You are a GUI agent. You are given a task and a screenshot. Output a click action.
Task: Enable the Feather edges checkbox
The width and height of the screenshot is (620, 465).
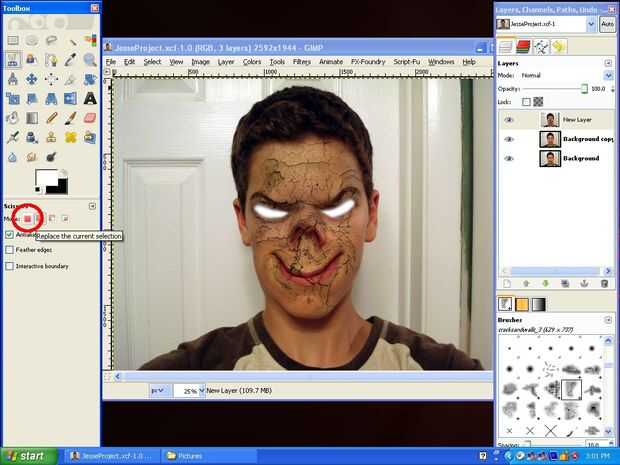click(x=9, y=250)
